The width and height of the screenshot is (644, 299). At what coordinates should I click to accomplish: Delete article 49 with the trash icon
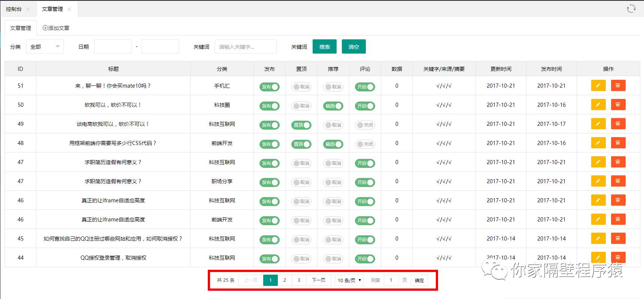pos(618,124)
